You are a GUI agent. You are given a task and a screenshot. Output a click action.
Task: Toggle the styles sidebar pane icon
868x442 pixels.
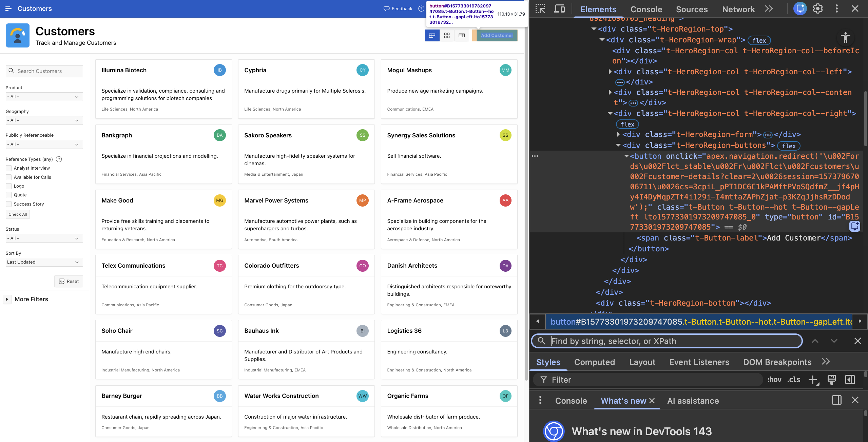pyautogui.click(x=850, y=380)
